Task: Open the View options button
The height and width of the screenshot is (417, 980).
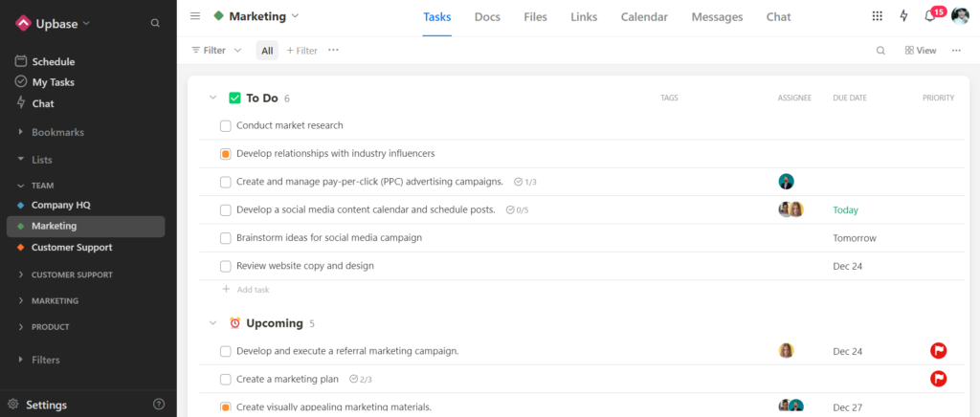Action: click(921, 51)
